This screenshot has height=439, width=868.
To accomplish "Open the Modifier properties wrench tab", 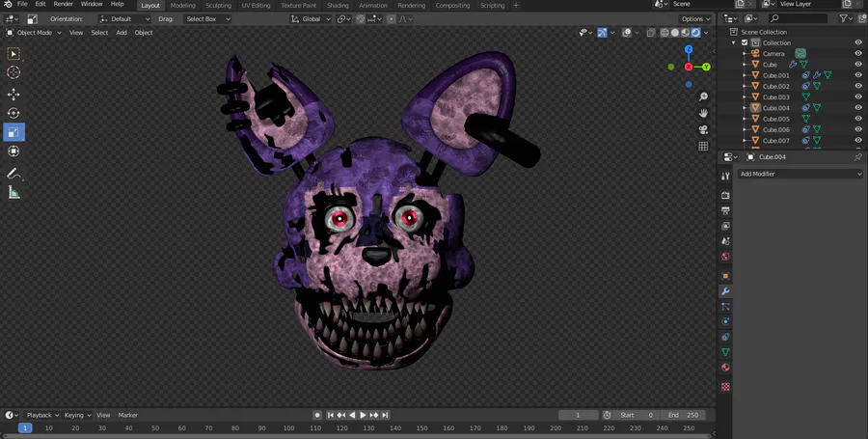I will pos(725,291).
